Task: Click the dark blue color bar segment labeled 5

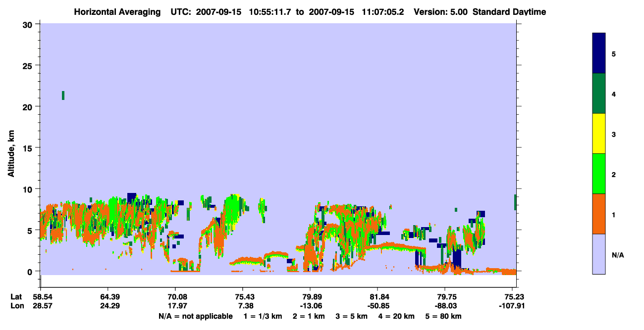Action: click(599, 53)
